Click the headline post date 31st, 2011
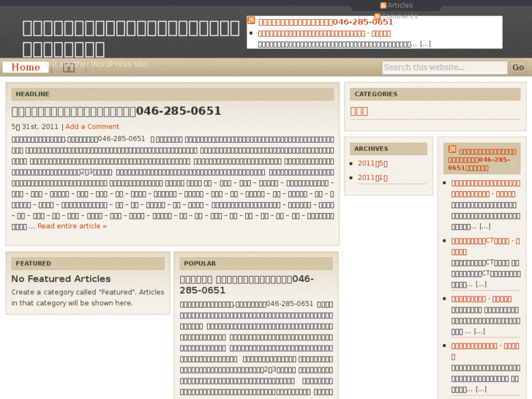The width and height of the screenshot is (532, 399). [35, 127]
